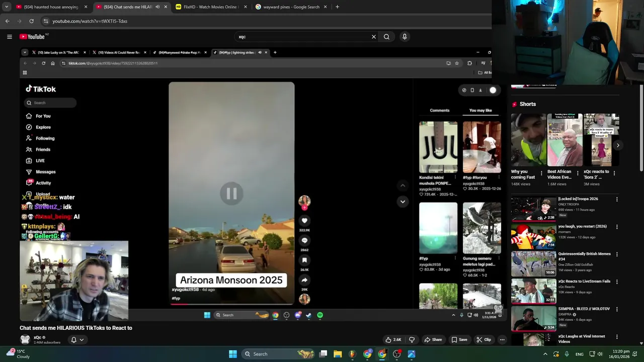Toggle the white circle switch in TikTok toolbar
Screen dimensions: 644x362
tap(493, 90)
